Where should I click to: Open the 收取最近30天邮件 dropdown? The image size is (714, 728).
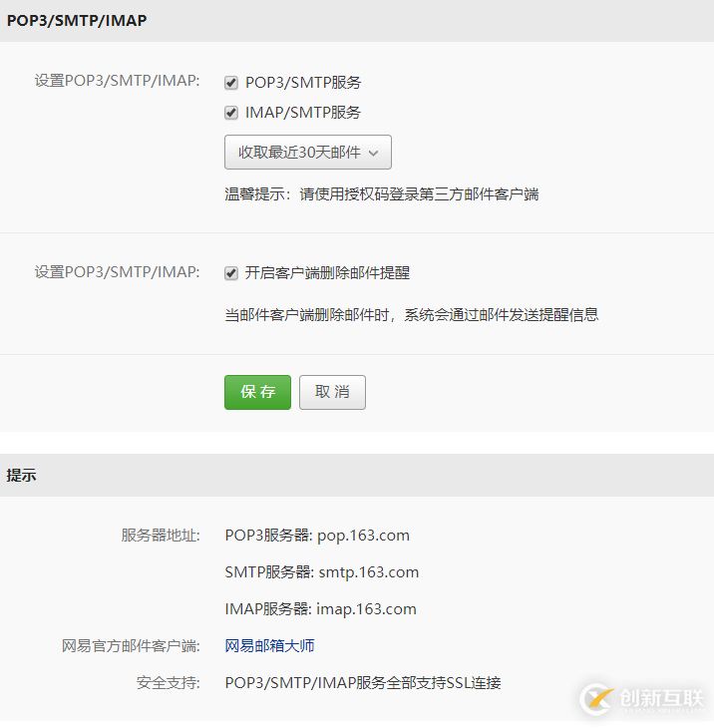point(308,153)
